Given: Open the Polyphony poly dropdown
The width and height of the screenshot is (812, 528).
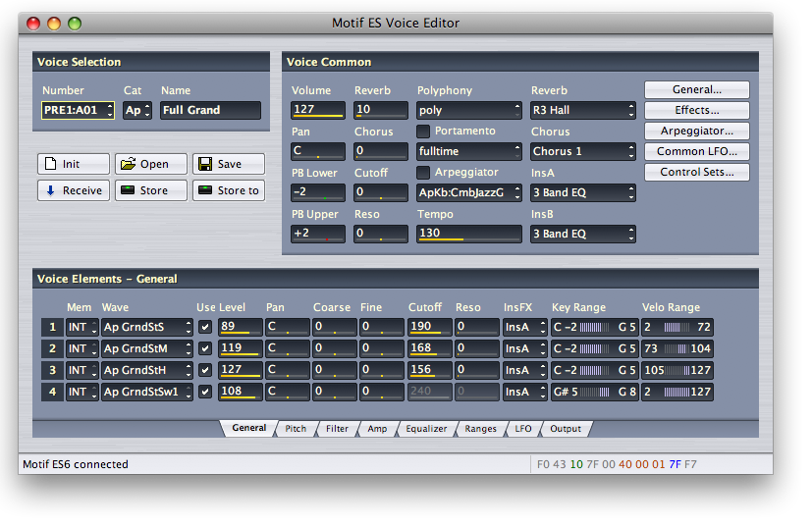Looking at the screenshot, I should (468, 111).
